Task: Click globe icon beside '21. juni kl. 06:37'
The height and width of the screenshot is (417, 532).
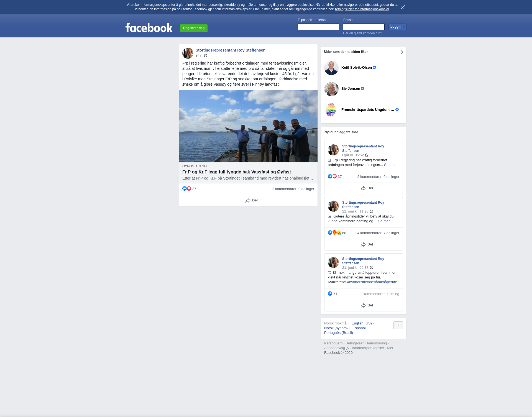Action: coord(371,268)
